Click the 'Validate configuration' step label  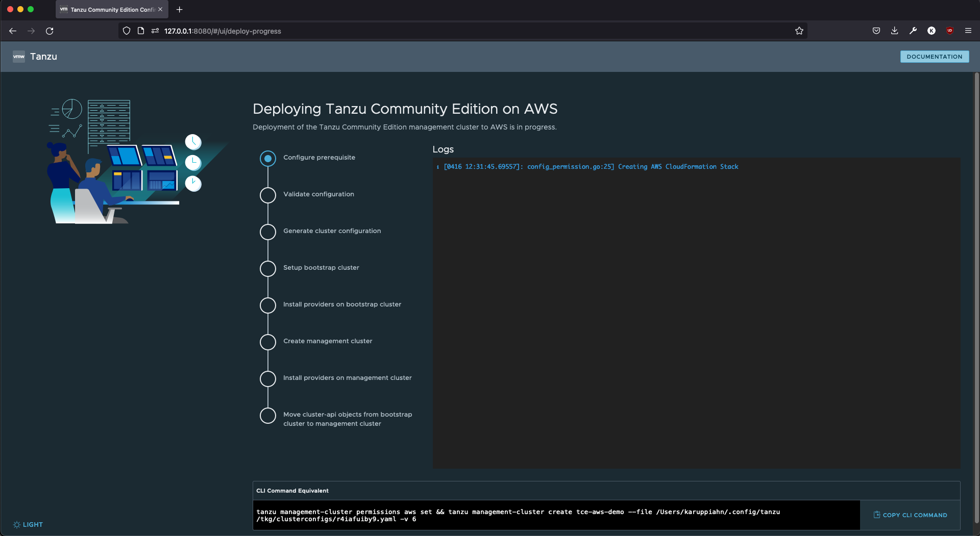tap(318, 194)
